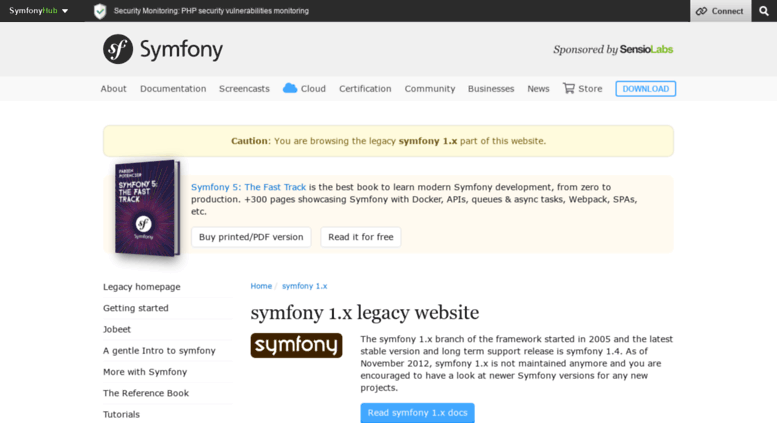Open Jobeet in sidebar
This screenshot has height=423, width=777.
pyautogui.click(x=117, y=329)
